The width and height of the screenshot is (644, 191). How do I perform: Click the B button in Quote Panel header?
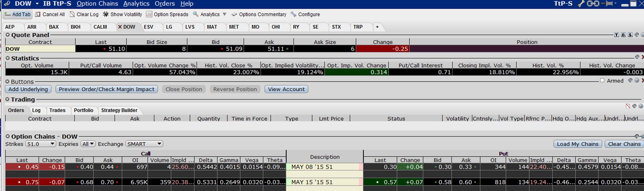point(623,35)
